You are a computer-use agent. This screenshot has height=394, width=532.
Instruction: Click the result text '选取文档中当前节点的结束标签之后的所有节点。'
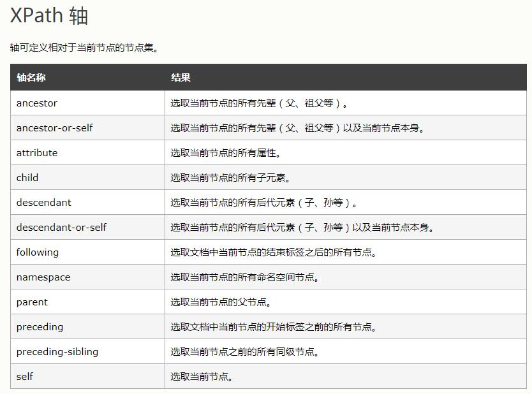pyautogui.click(x=274, y=252)
